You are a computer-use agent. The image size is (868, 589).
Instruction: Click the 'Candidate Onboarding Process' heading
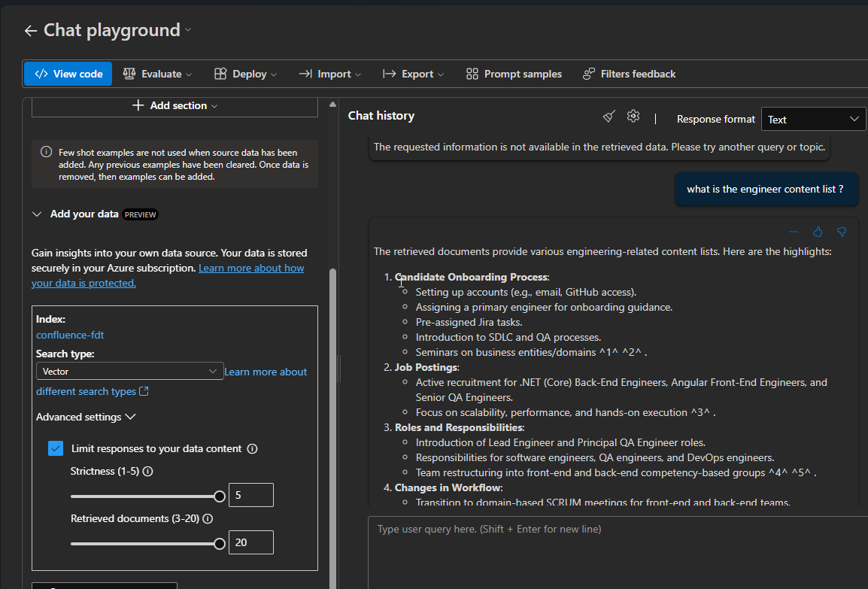(x=471, y=277)
